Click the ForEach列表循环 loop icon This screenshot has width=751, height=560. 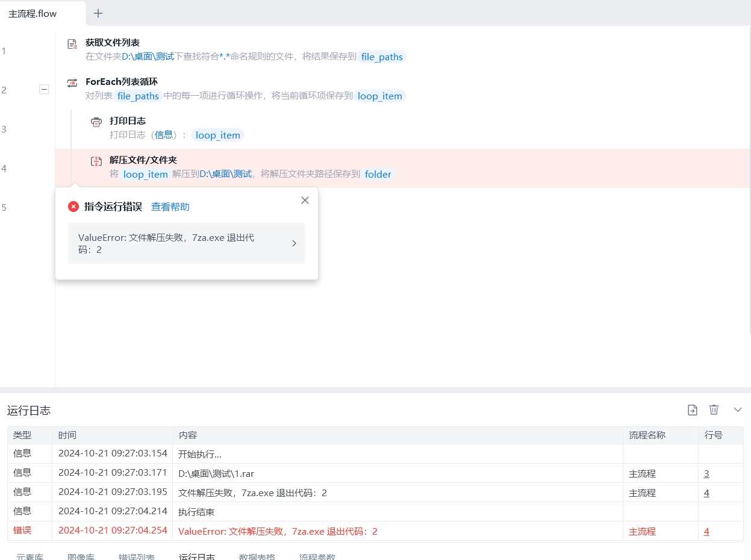pos(72,83)
